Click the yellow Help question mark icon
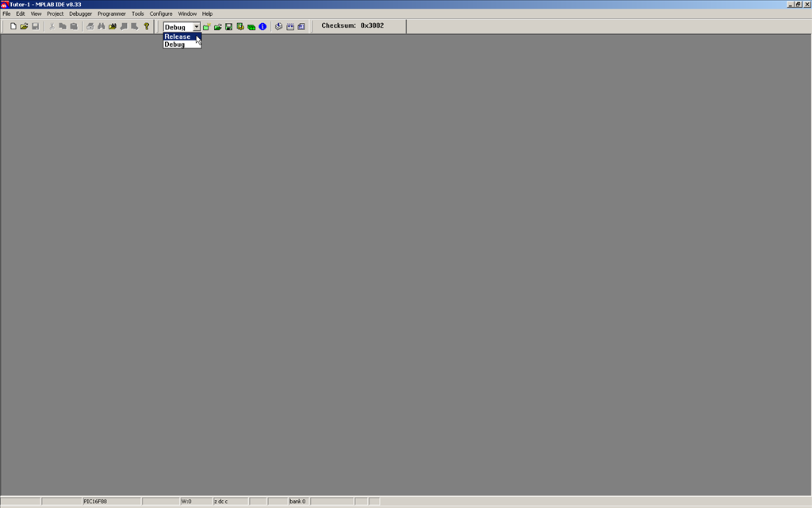812x508 pixels. (x=147, y=27)
